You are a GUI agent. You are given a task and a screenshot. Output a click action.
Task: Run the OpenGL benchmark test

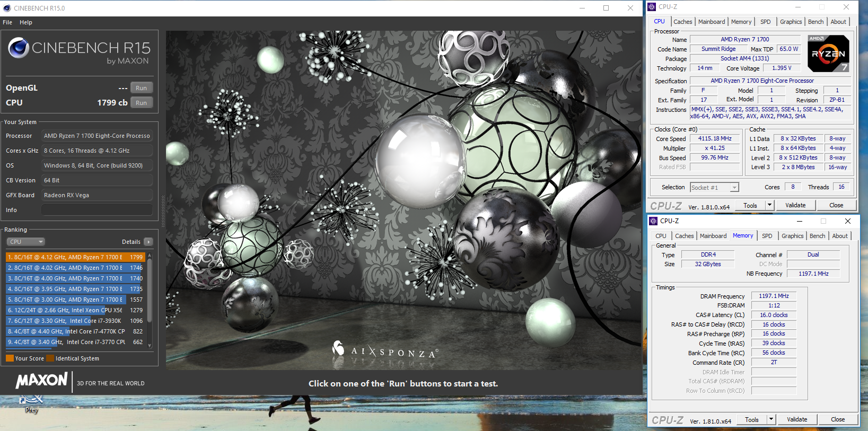pos(142,88)
